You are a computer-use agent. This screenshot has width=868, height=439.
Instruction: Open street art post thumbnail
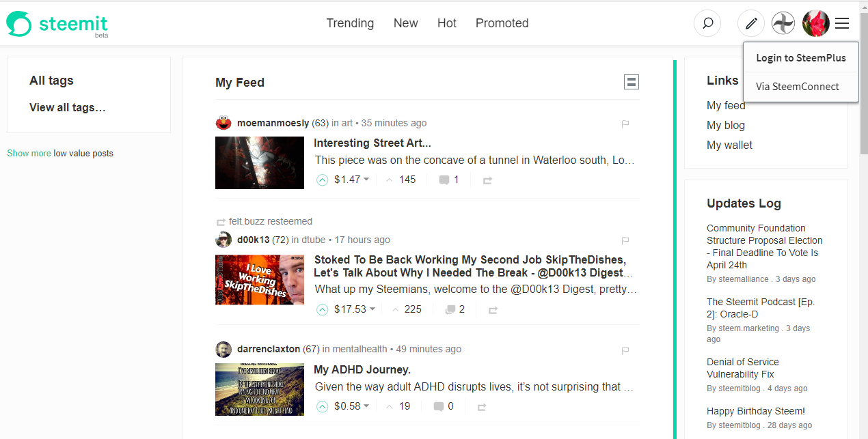coord(260,162)
